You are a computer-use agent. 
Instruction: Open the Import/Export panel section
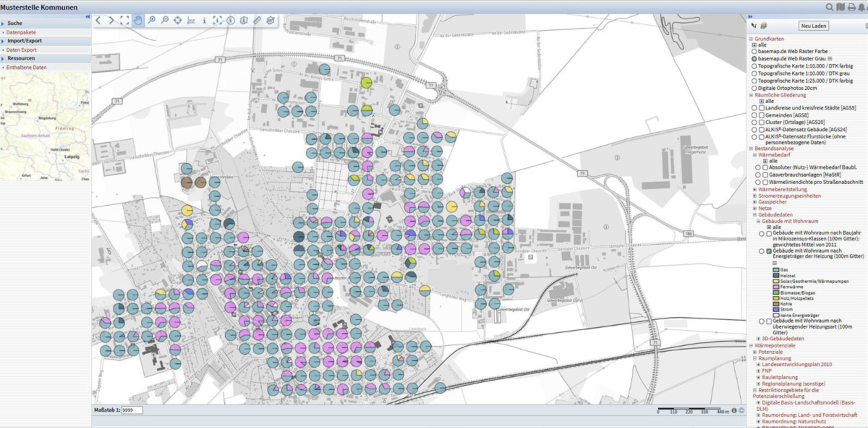[25, 41]
